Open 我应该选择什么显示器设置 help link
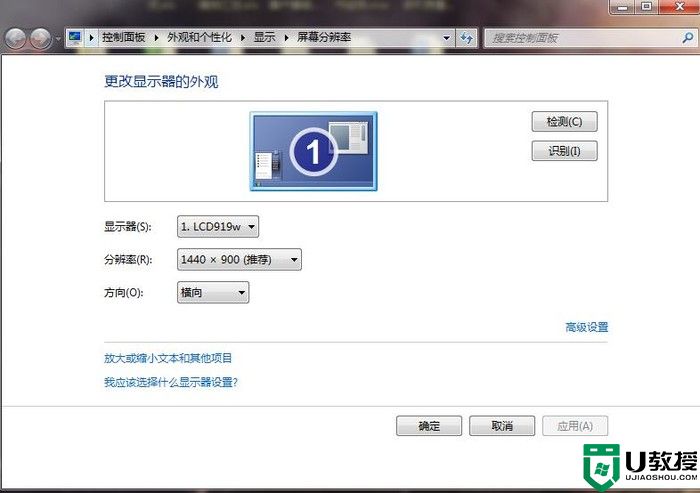700x493 pixels. [171, 382]
